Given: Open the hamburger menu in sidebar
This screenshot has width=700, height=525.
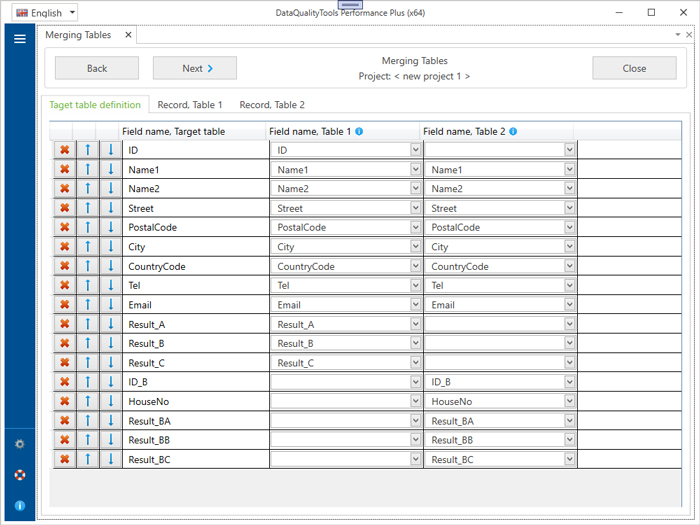Looking at the screenshot, I should [19, 39].
